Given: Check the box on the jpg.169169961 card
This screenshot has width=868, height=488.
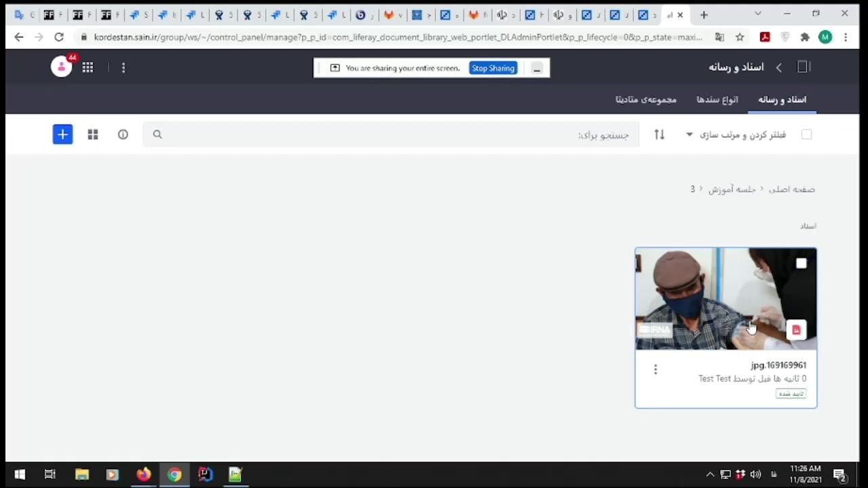Looking at the screenshot, I should tap(802, 264).
